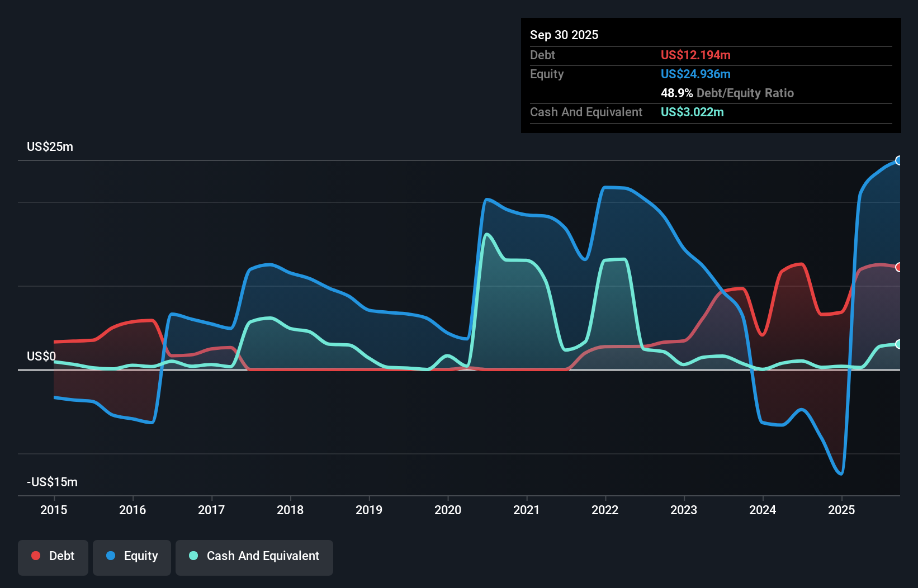Toggle the Cash And Equivalent series visibility

[x=254, y=556]
